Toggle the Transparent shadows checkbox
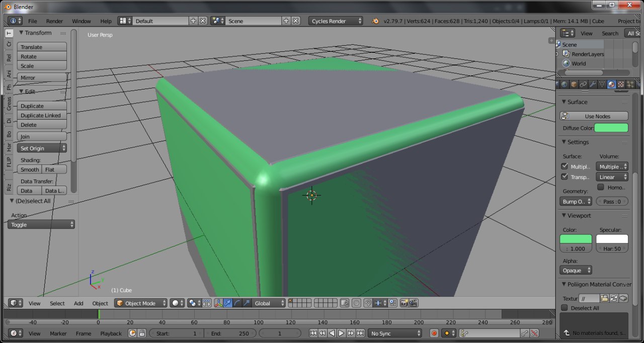Image resolution: width=644 pixels, height=343 pixels. tap(565, 177)
